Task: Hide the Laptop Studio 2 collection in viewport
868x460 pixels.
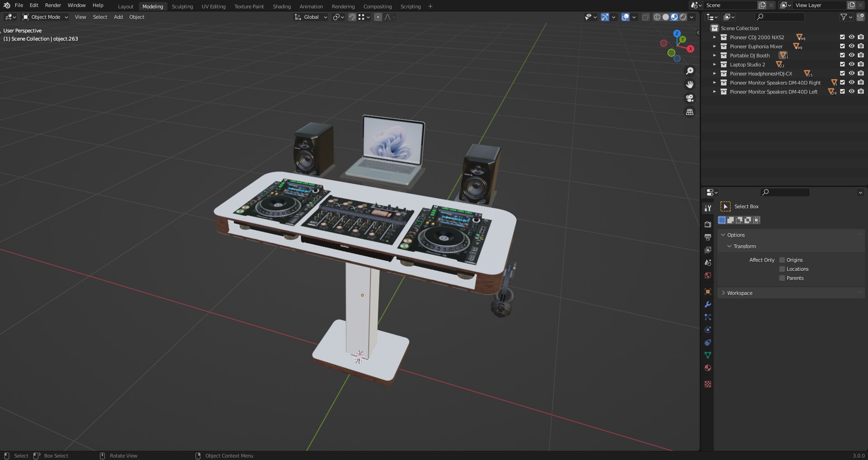Action: pyautogui.click(x=851, y=64)
